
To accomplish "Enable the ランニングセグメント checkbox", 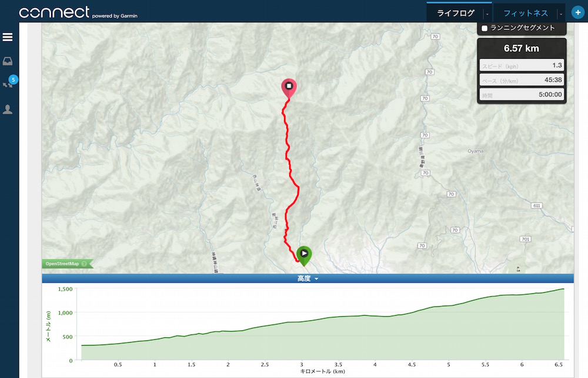I will click(485, 28).
